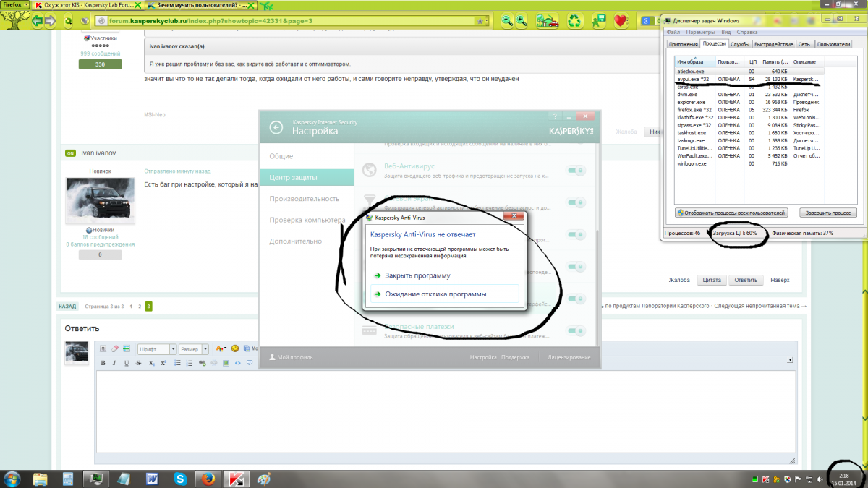Open the Файл menu in Task Manager
Screen dimensions: 868x488
tap(673, 32)
